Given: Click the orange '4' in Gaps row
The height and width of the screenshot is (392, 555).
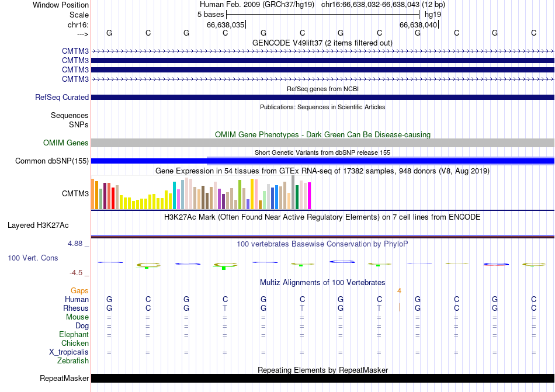Looking at the screenshot, I should [x=399, y=291].
